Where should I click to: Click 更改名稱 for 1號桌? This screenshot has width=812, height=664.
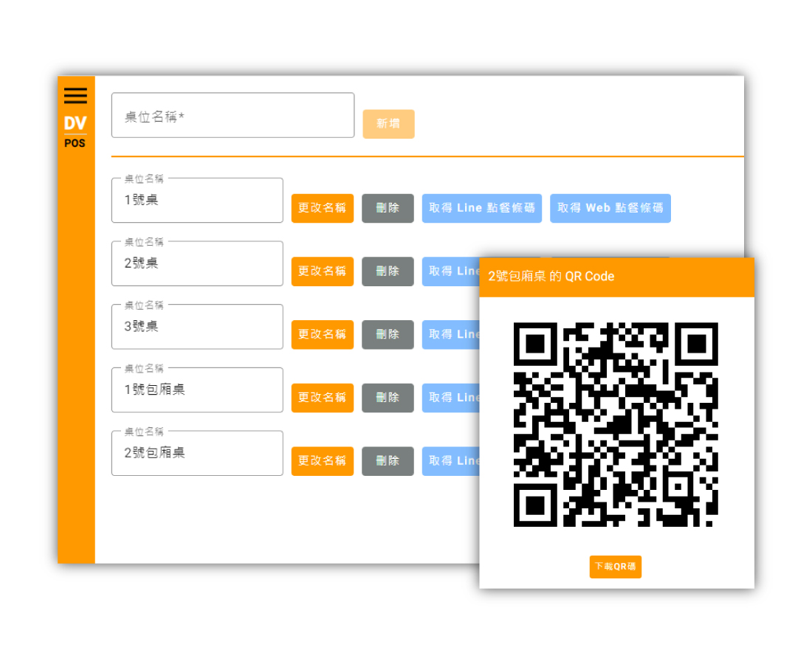click(x=322, y=208)
